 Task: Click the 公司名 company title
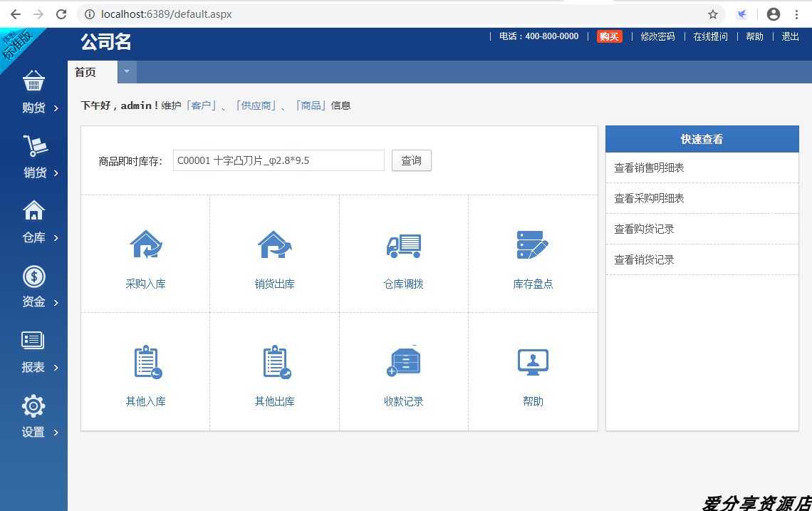coord(106,41)
